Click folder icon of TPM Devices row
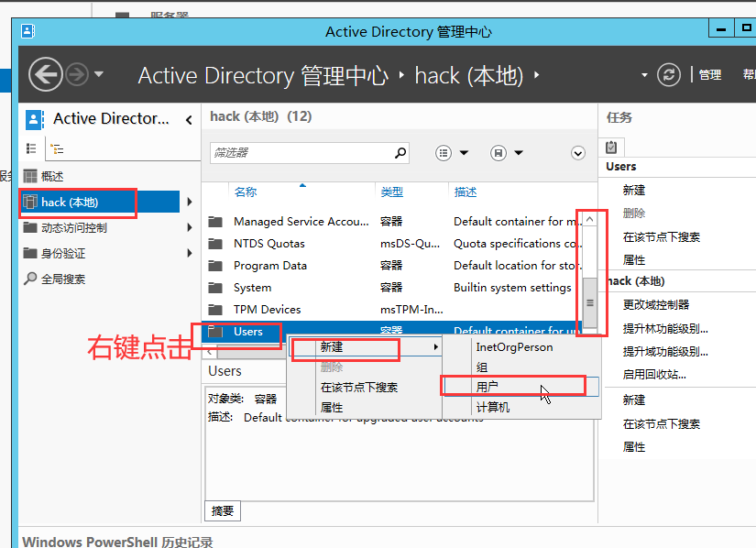The image size is (756, 548). [x=215, y=310]
